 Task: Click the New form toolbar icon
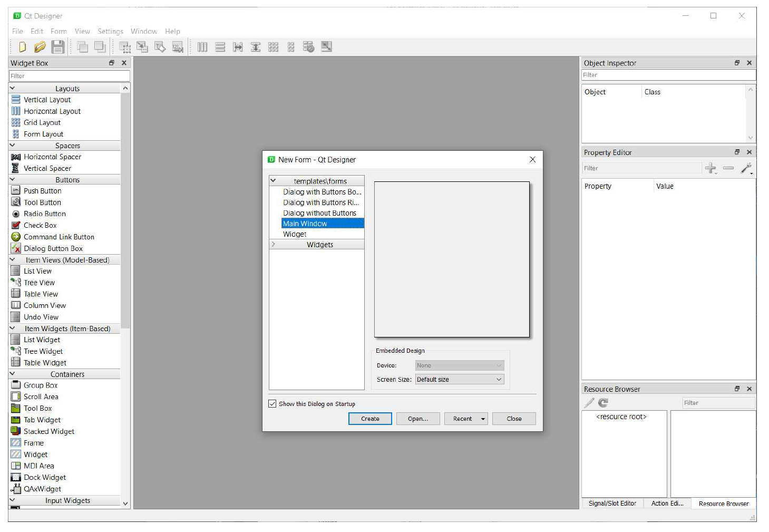point(23,47)
